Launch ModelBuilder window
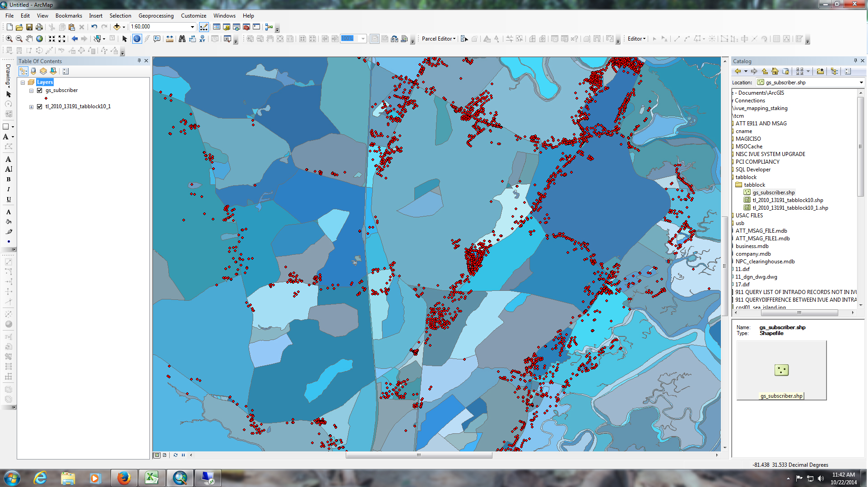This screenshot has height=487, width=868. pos(269,27)
